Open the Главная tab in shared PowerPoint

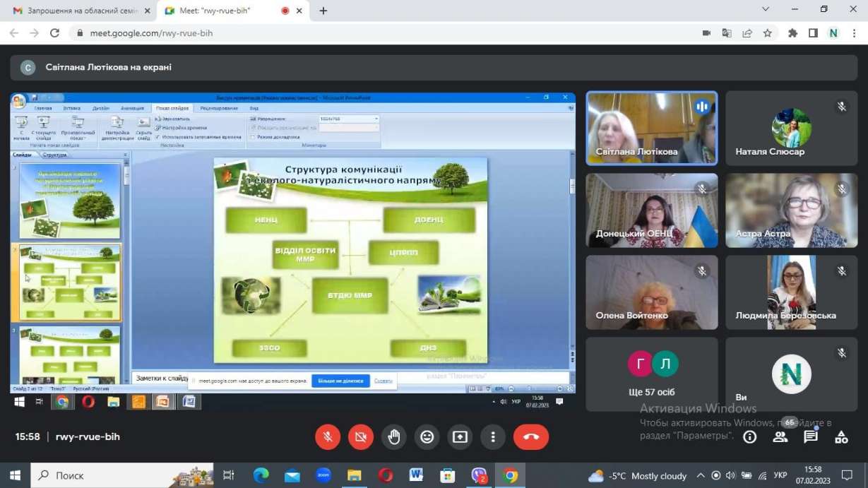pyautogui.click(x=43, y=108)
